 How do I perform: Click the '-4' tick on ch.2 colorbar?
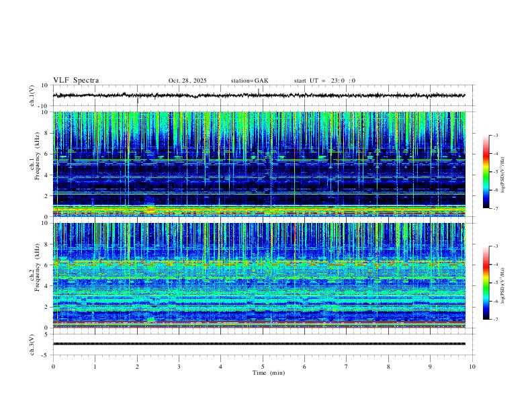(x=495, y=265)
